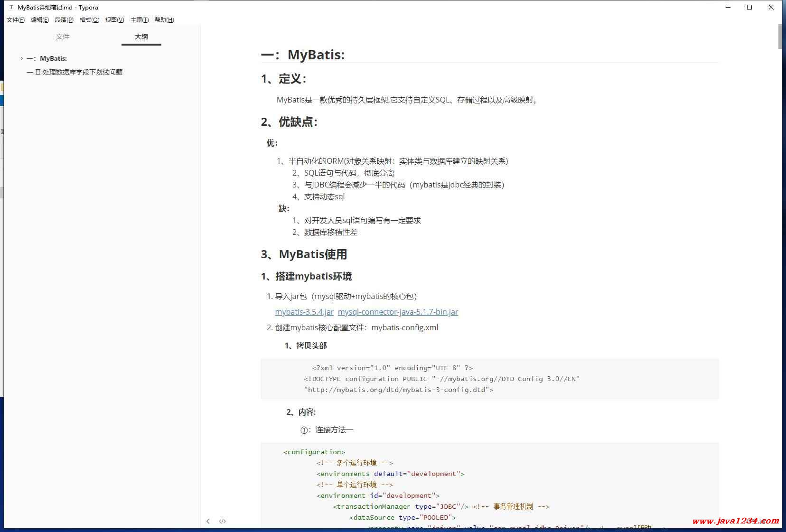786x532 pixels.
Task: Click the 1、拷贝头部 subheading
Action: coord(306,345)
